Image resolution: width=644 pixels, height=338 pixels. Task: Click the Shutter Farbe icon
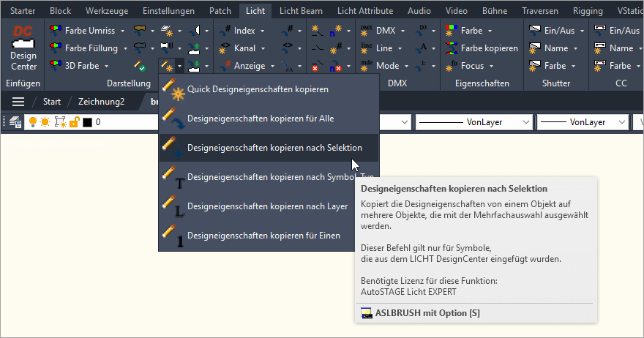tap(535, 66)
